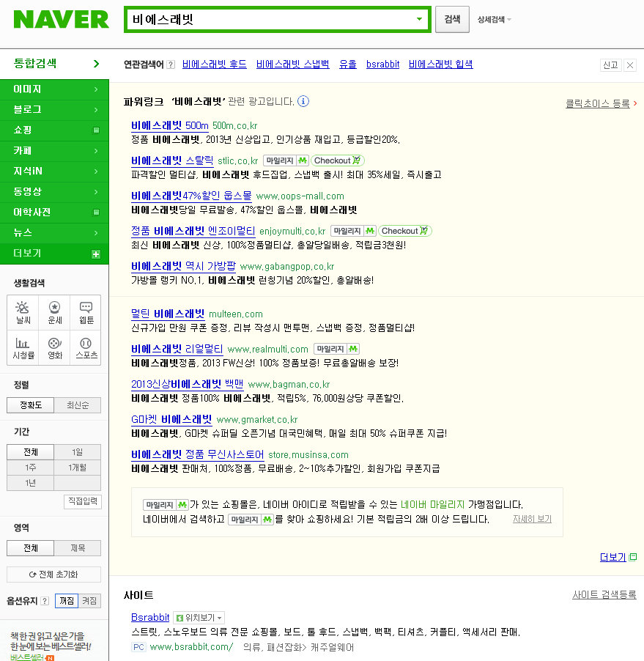Click the 마일리지 badge next to enjoymulti.co.kr

click(x=354, y=231)
